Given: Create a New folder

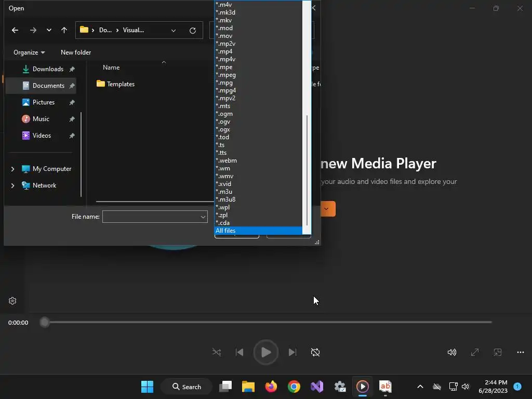Looking at the screenshot, I should pos(76,52).
